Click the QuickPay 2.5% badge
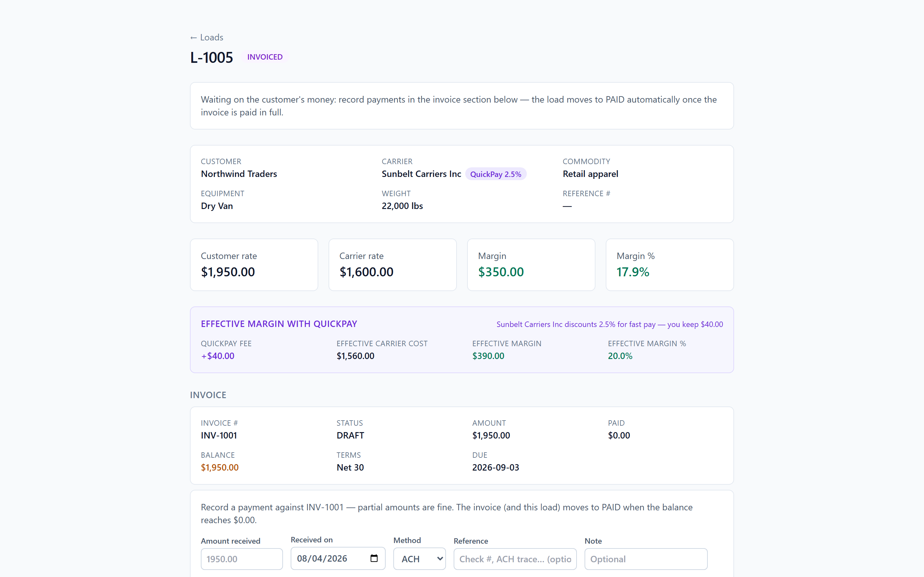 click(496, 174)
